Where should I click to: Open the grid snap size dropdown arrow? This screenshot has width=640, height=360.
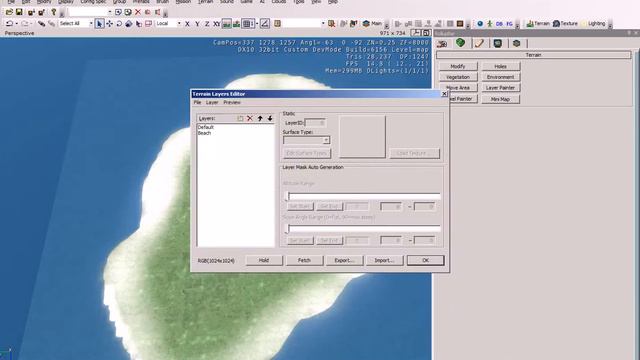pyautogui.click(x=257, y=24)
